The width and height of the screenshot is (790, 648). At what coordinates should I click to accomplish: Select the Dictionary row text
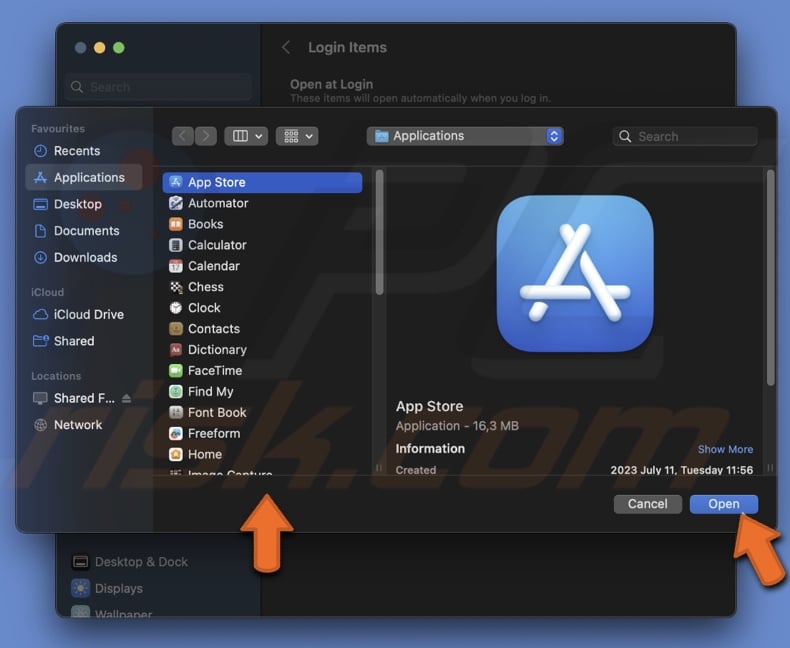click(x=217, y=349)
